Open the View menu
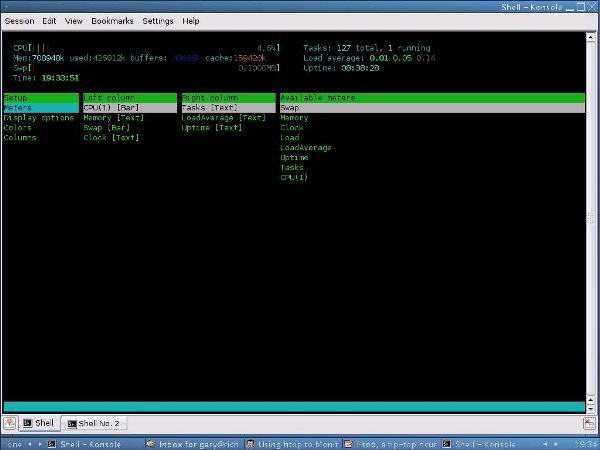The image size is (600, 450). 74,20
